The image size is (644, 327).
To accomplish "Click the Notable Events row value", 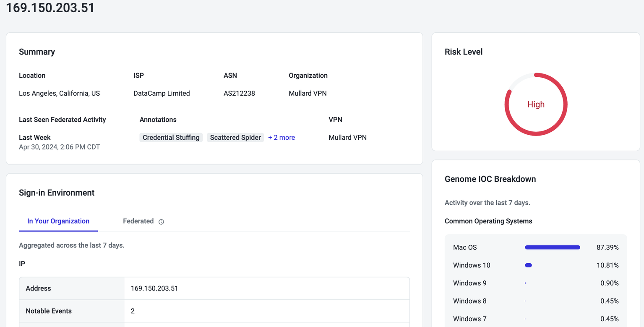I will pos(133,311).
